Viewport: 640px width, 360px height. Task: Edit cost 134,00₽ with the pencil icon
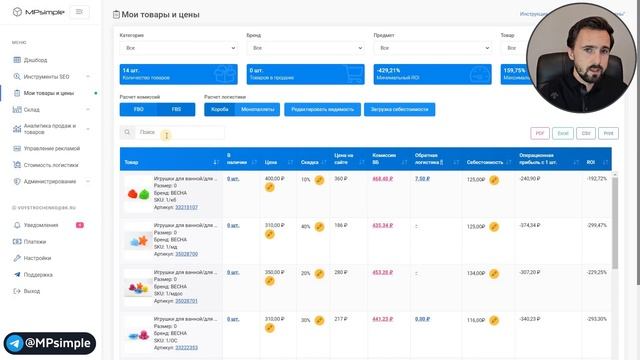point(494,273)
